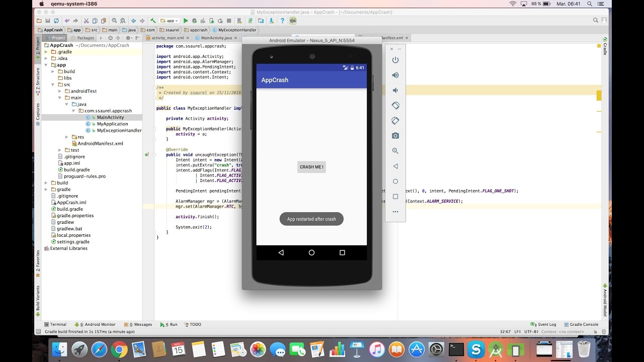Toggle the Structure tool window side tab
Image resolution: width=644 pixels, height=362 pixels.
pos(38,81)
